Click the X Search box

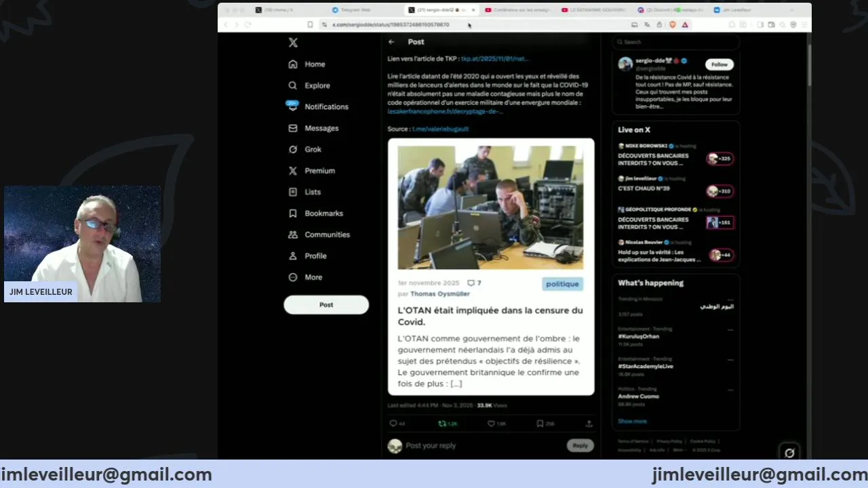point(675,42)
